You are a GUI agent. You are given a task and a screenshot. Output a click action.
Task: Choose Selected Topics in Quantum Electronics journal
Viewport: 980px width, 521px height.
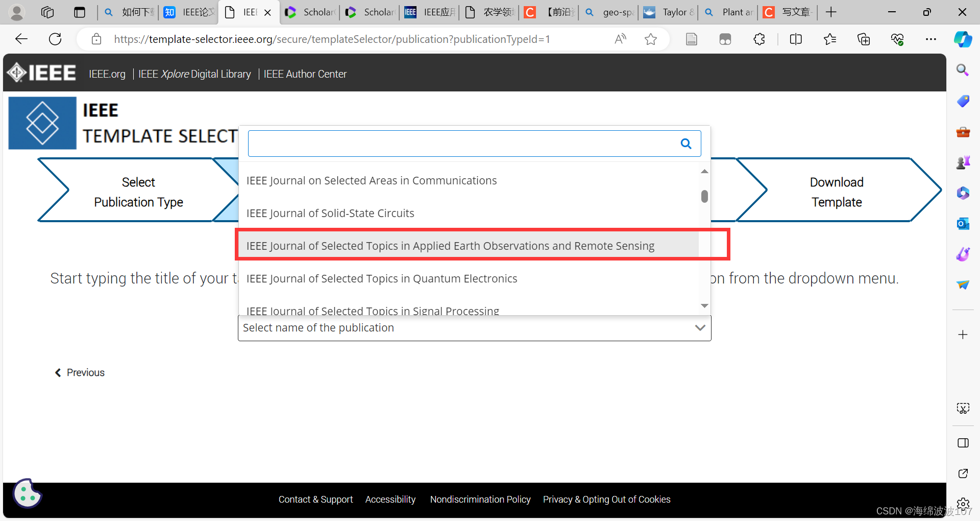tap(469, 279)
